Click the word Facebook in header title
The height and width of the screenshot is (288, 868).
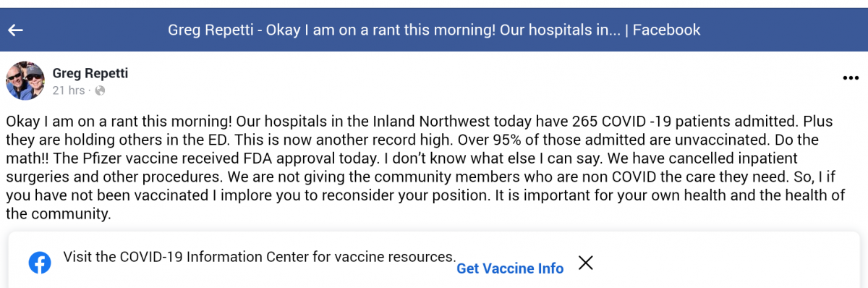[668, 30]
